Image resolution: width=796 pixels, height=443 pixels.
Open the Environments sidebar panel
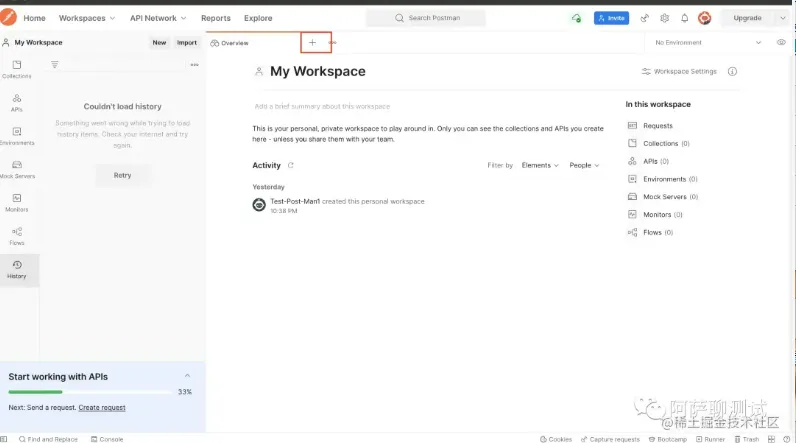click(17, 136)
